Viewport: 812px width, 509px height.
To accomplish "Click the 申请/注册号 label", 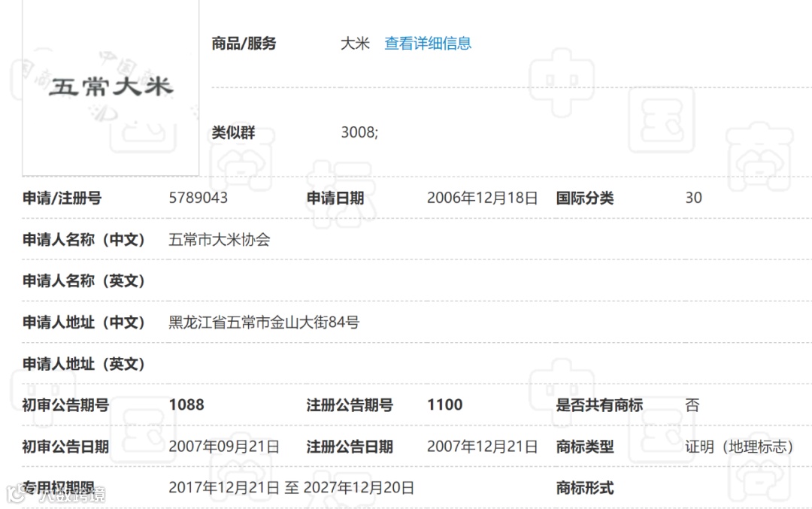I will (62, 198).
